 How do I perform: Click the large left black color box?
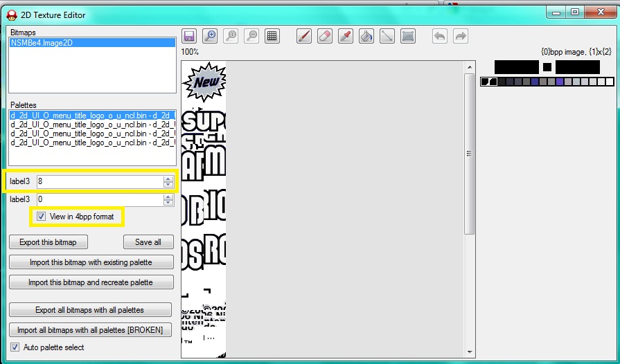[x=516, y=67]
